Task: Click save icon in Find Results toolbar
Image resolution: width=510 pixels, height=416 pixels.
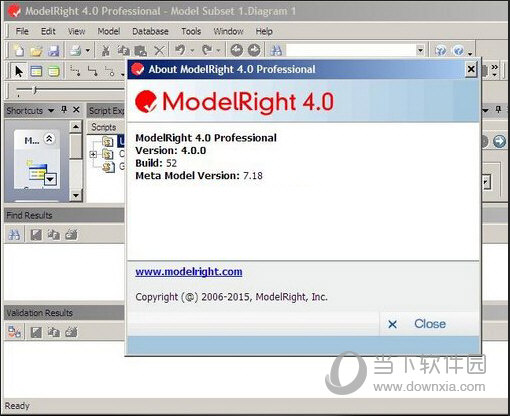Action: coord(36,235)
